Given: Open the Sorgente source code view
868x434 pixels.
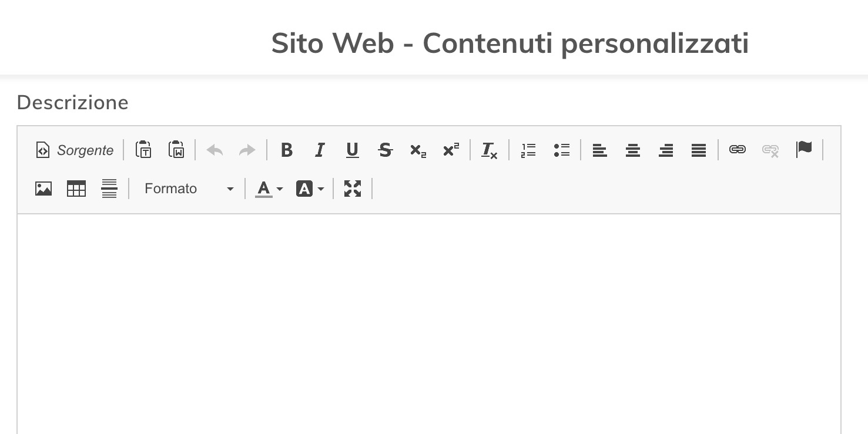Looking at the screenshot, I should tap(74, 150).
